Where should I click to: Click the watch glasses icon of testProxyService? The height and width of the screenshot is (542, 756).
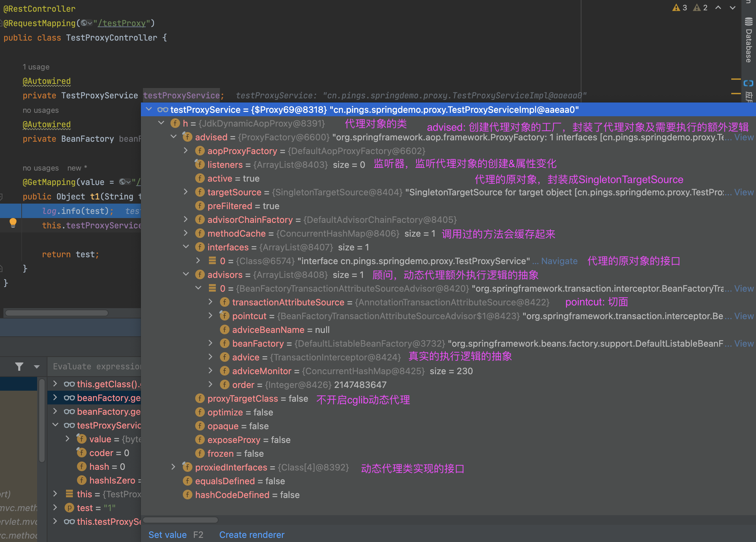click(163, 109)
